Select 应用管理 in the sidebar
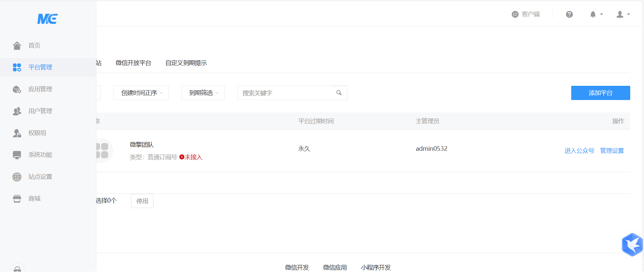Screen dimensions: 644x274 point(40,89)
